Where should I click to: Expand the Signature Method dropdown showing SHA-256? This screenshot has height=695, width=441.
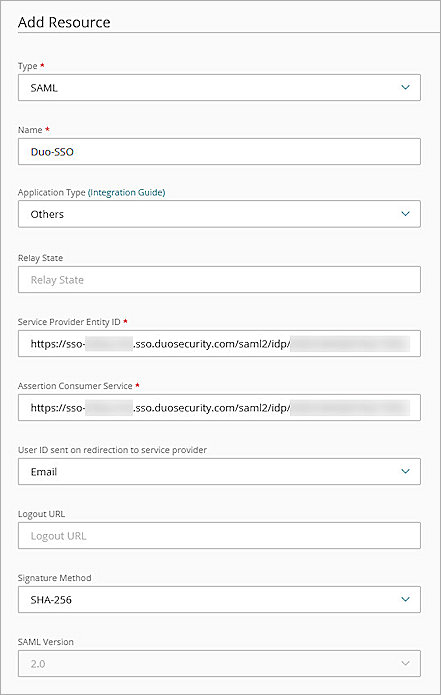219,600
